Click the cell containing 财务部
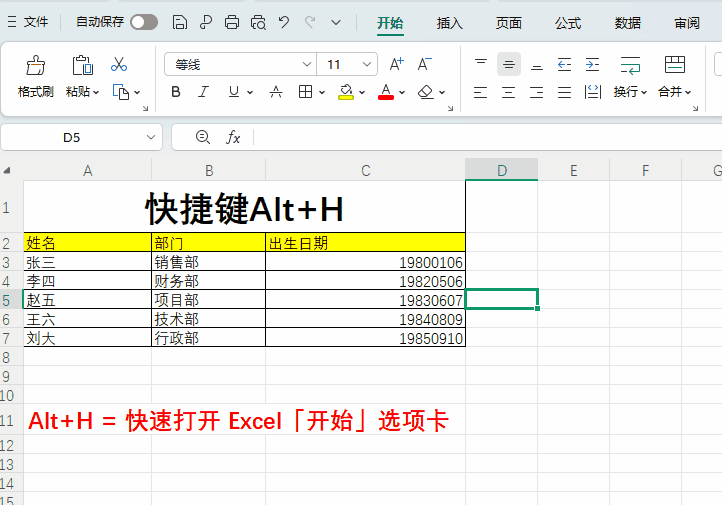This screenshot has height=505, width=722. (209, 280)
